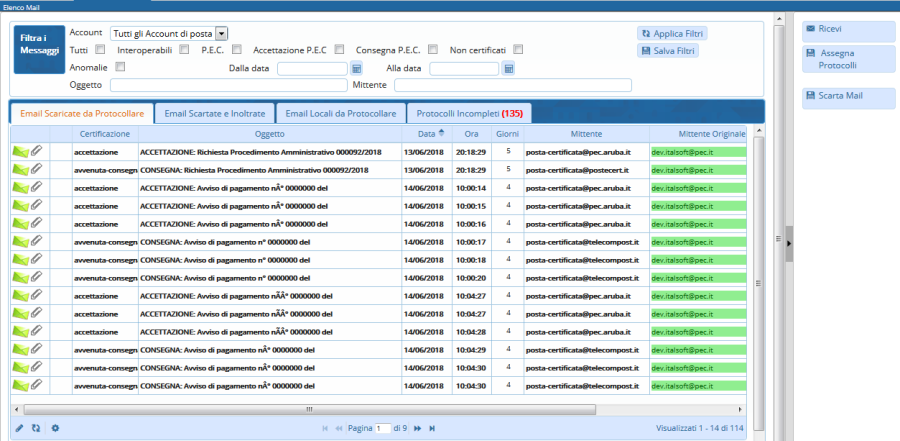Open the Dalla data calendar picker
Viewport: 900px width, 441px height.
[356, 69]
